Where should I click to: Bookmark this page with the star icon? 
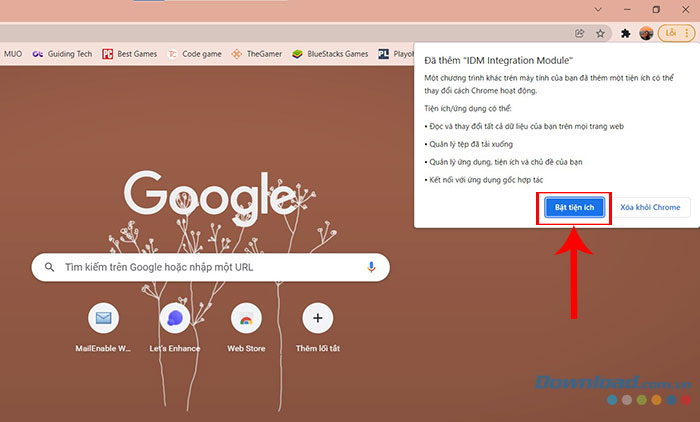(x=601, y=33)
